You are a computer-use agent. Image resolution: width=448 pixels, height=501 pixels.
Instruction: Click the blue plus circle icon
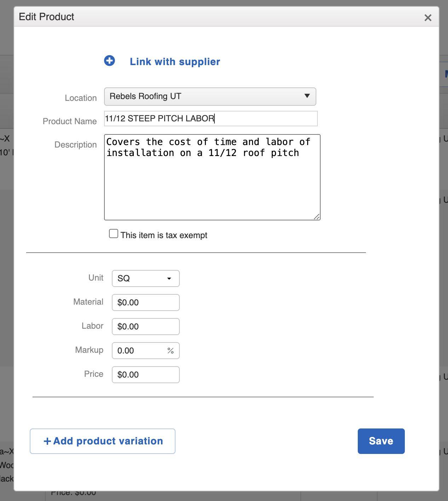[x=109, y=61]
